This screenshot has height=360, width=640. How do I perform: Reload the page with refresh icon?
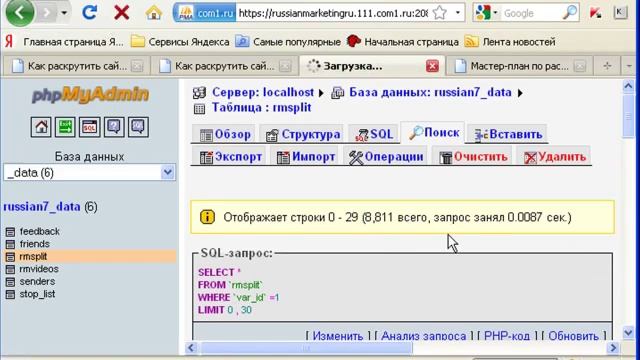click(89, 13)
